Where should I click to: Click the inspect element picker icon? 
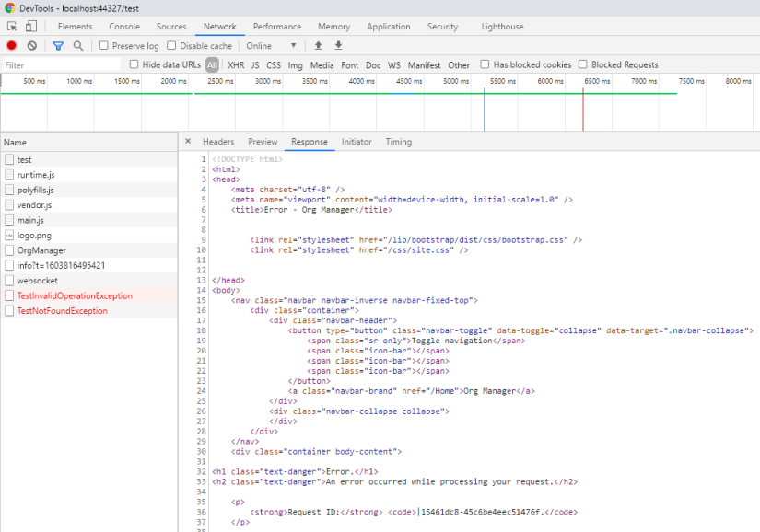(x=12, y=27)
